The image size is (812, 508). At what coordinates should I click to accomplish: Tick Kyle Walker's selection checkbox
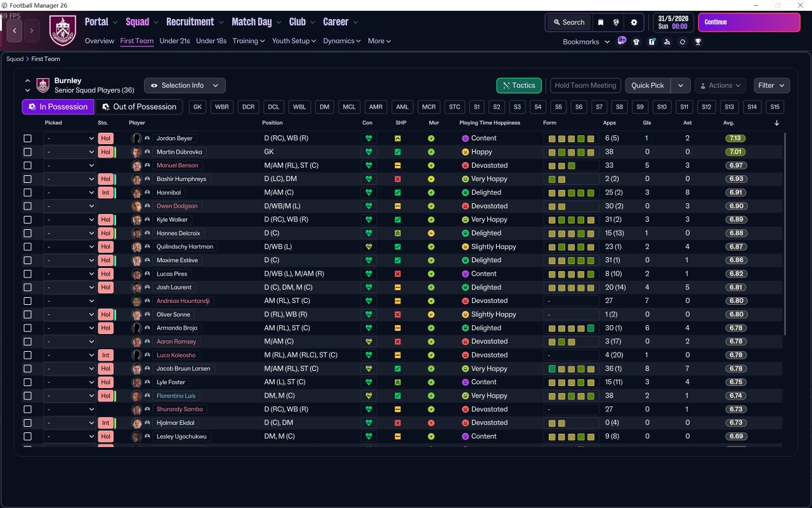point(27,220)
